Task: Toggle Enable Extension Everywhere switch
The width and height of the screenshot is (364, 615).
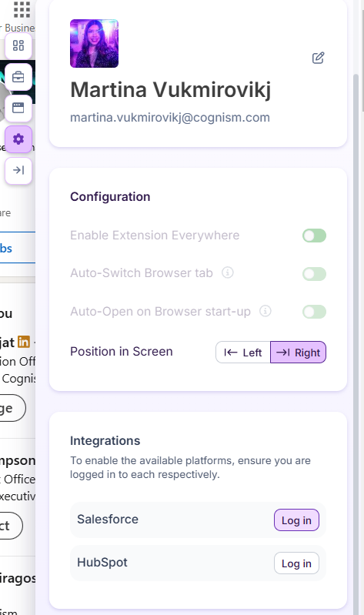Action: tap(314, 236)
